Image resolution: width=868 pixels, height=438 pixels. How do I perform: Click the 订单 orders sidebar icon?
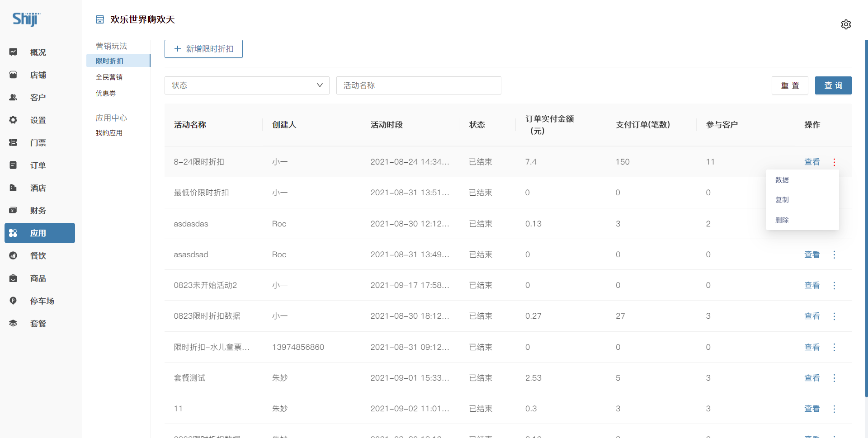[x=13, y=165]
